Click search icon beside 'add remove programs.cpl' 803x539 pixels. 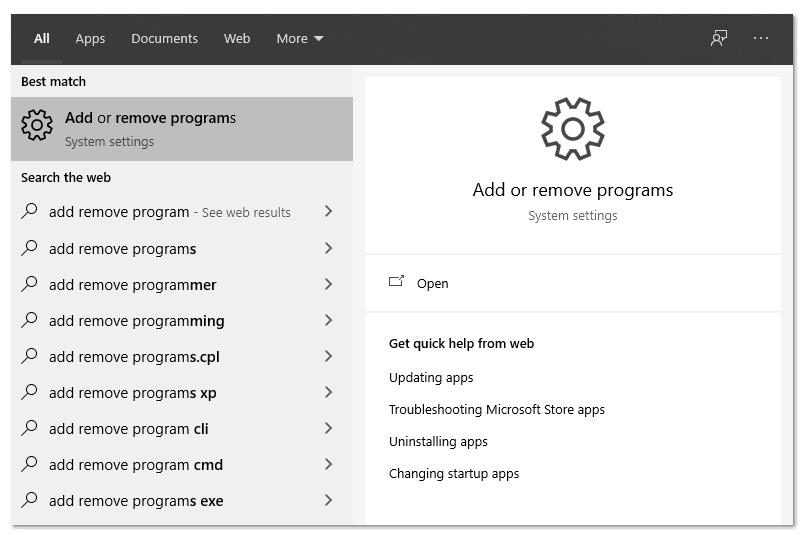pyautogui.click(x=30, y=356)
